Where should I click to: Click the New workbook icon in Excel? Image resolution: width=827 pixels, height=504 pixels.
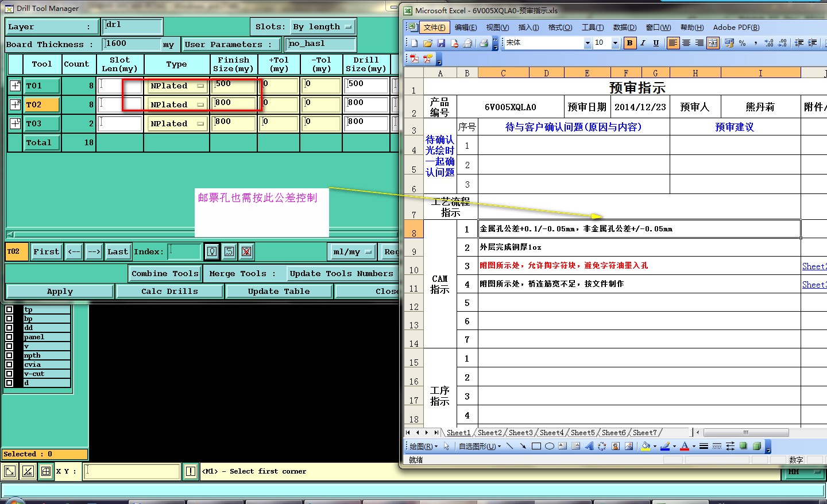413,43
